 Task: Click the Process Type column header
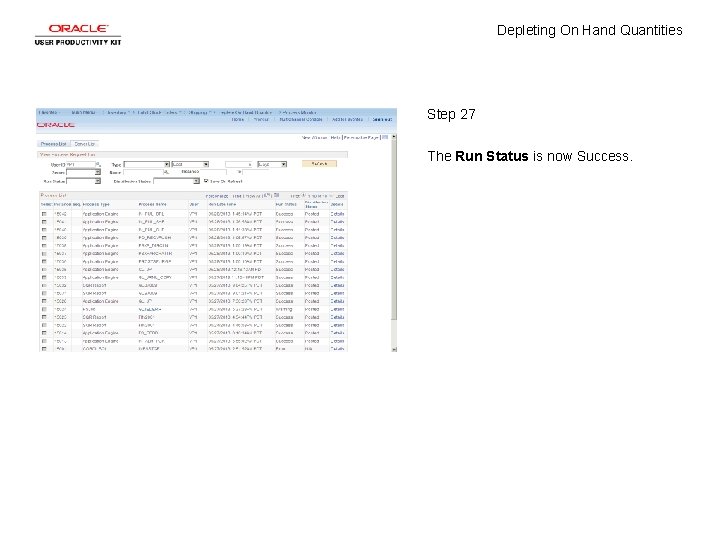pos(96,204)
